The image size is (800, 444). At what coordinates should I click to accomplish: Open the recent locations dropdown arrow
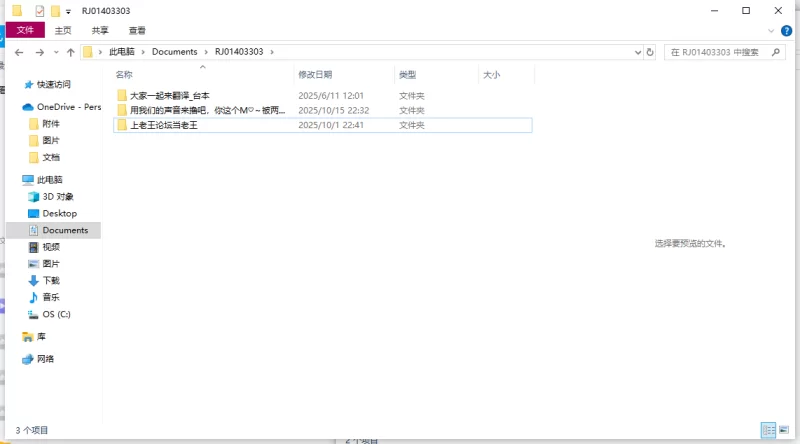pos(56,52)
